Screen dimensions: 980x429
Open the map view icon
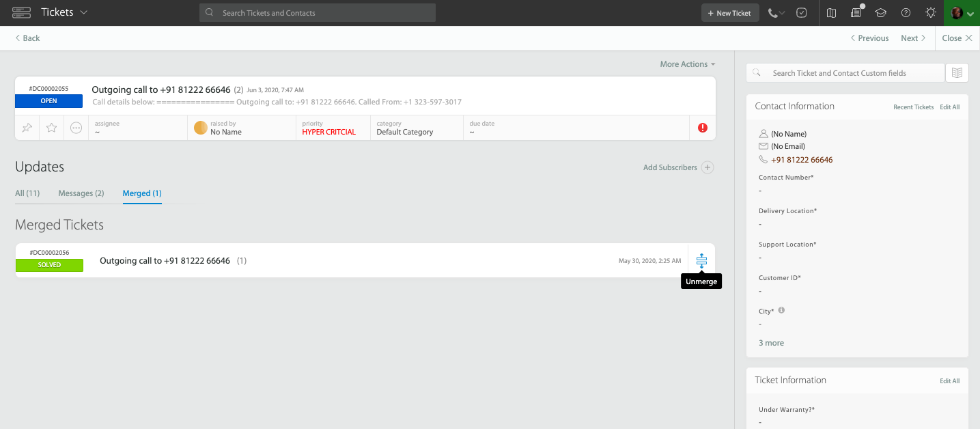[x=831, y=13]
